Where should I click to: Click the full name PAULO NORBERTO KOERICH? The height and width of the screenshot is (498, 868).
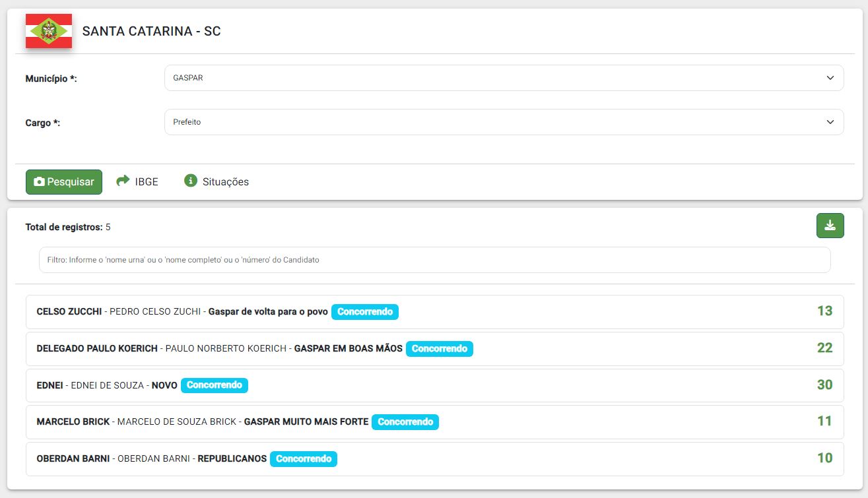click(x=226, y=348)
